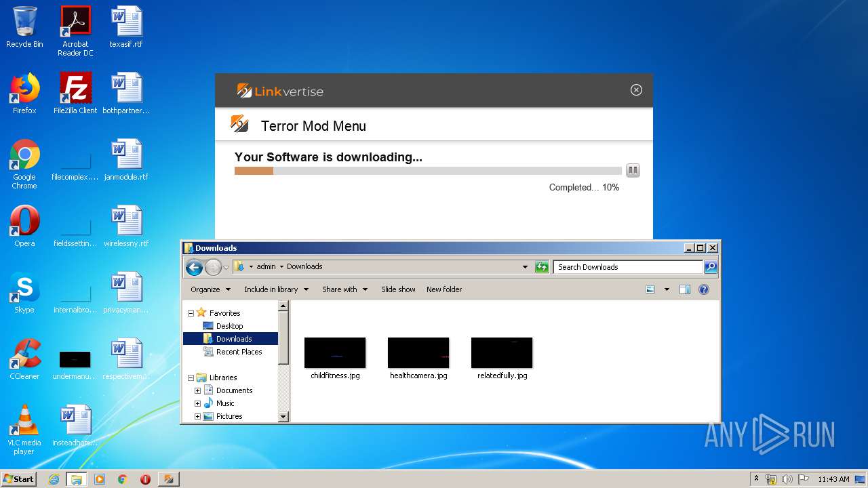
Task: Select the janmodule.rtf desktop file
Action: tap(126, 160)
